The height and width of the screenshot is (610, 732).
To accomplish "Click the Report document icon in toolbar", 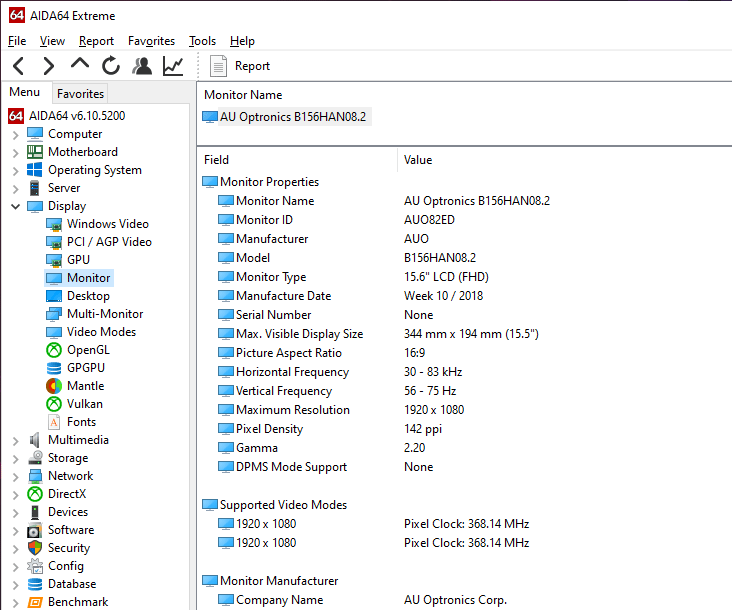I will (x=218, y=66).
